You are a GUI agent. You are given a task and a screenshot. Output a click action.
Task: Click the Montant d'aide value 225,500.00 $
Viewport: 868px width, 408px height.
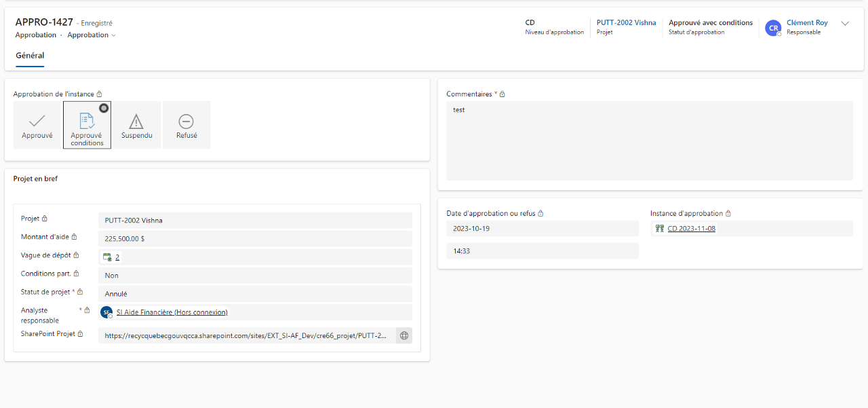click(255, 239)
